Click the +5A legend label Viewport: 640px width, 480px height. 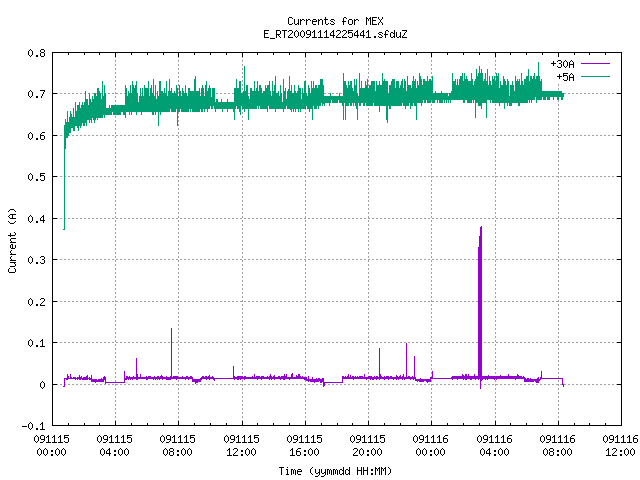click(565, 77)
